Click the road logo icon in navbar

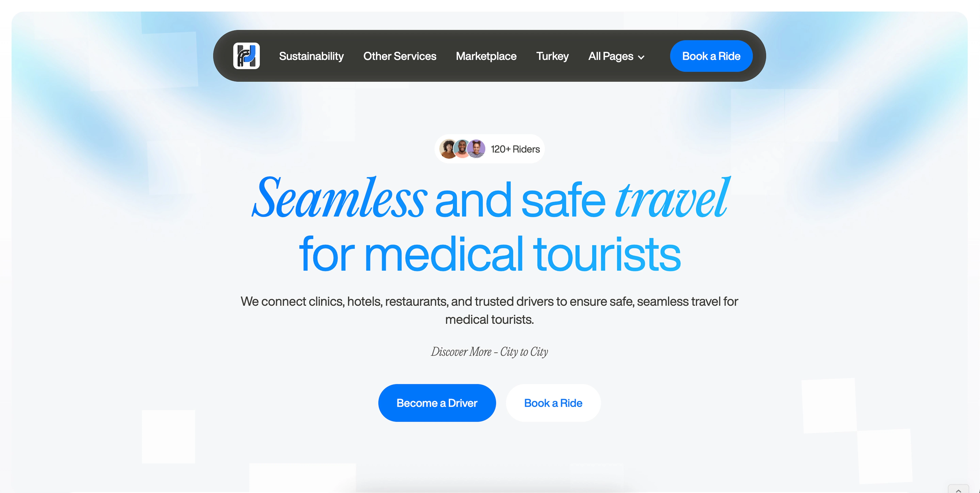[246, 56]
